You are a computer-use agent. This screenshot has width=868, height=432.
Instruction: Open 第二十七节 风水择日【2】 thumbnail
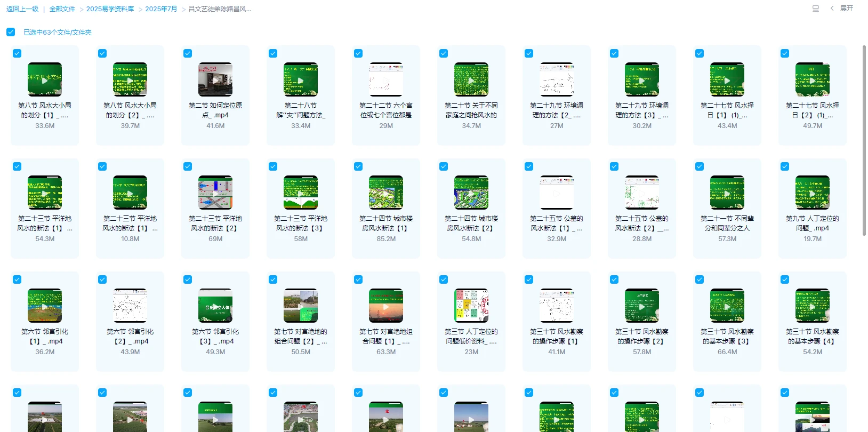pos(813,79)
